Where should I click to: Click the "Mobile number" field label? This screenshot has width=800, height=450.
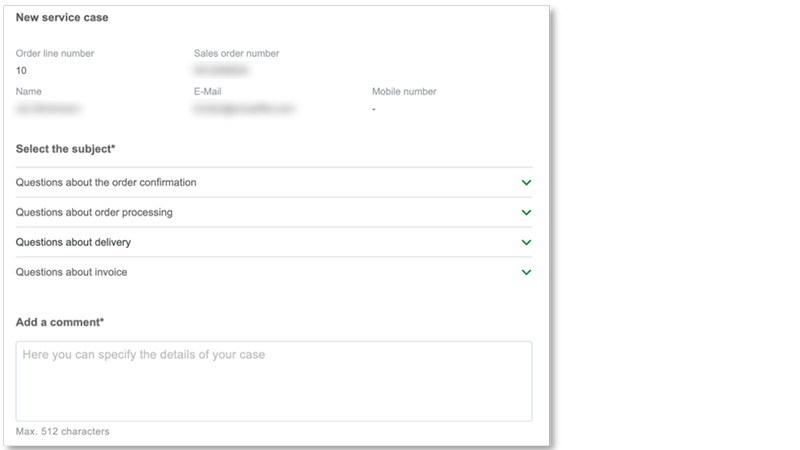pos(404,92)
